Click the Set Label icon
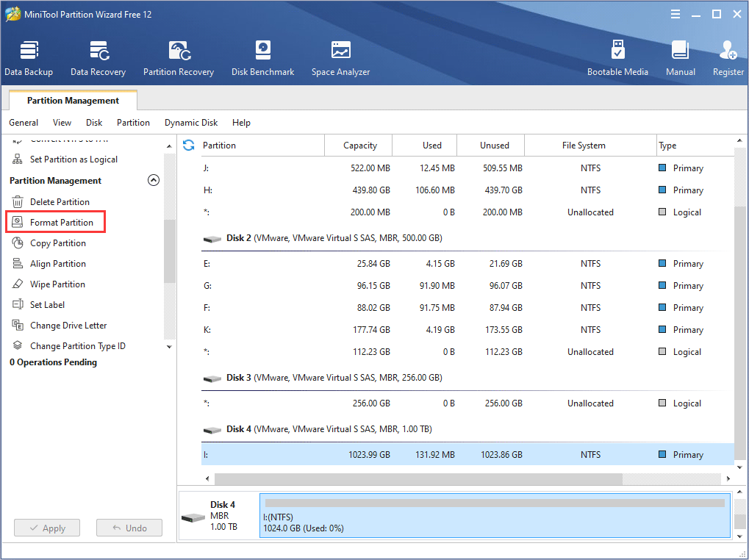 pyautogui.click(x=18, y=304)
